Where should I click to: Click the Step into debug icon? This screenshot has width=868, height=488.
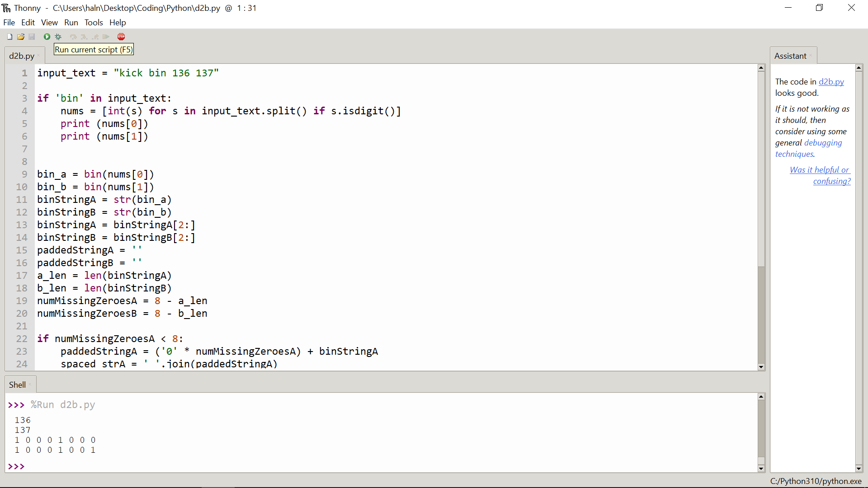pos(84,37)
